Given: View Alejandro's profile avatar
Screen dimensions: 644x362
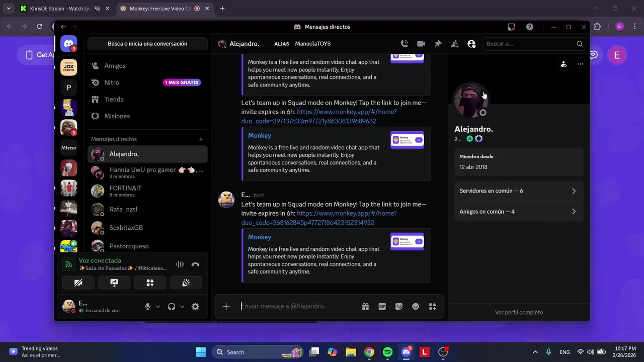Looking at the screenshot, I should click(471, 100).
